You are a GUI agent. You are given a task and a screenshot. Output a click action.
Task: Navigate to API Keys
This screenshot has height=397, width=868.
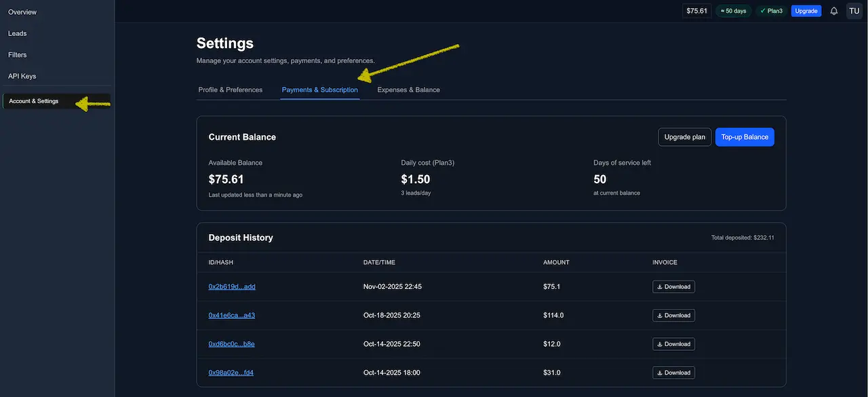pos(22,75)
